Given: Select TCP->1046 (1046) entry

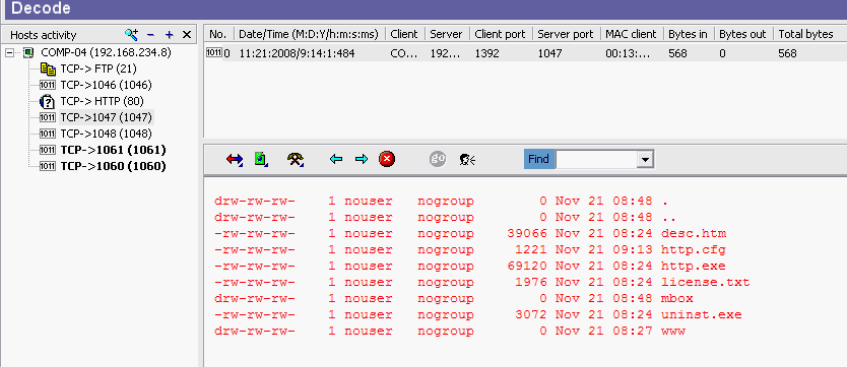Looking at the screenshot, I should (x=106, y=85).
